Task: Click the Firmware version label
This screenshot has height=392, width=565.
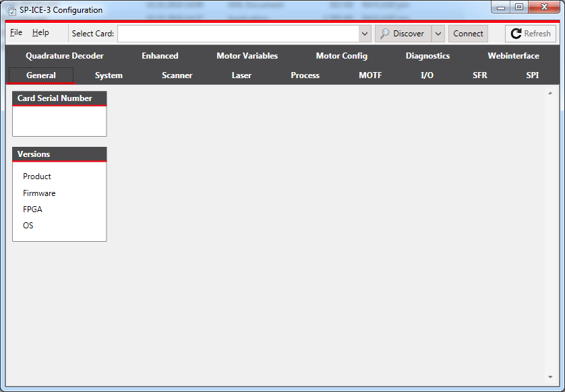Action: (39, 193)
